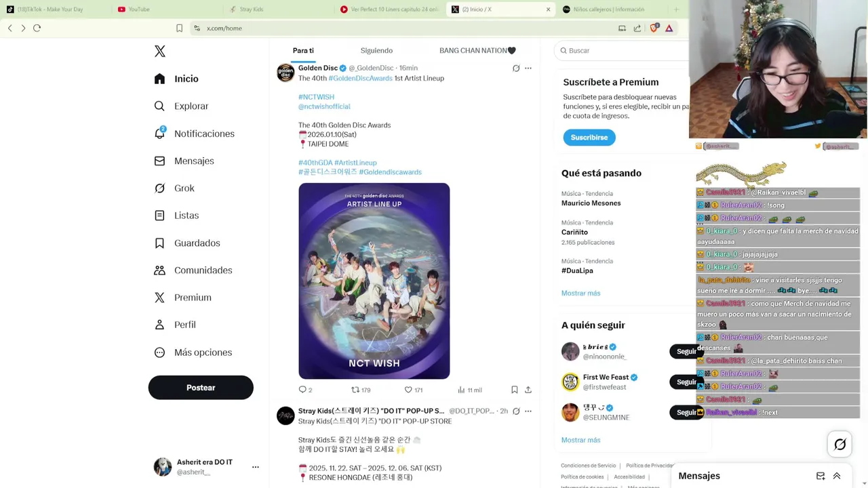
Task: Open reply on Golden Disc post
Action: click(305, 390)
